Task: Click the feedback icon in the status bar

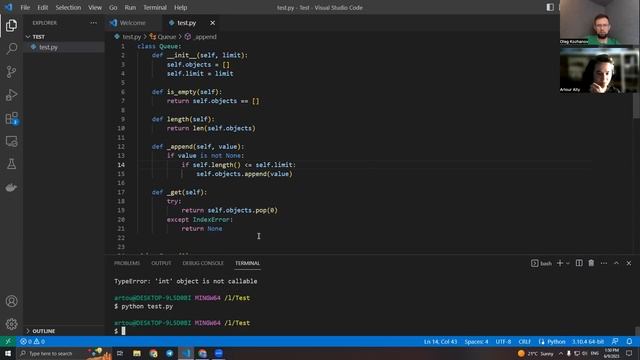Action: pos(615,342)
